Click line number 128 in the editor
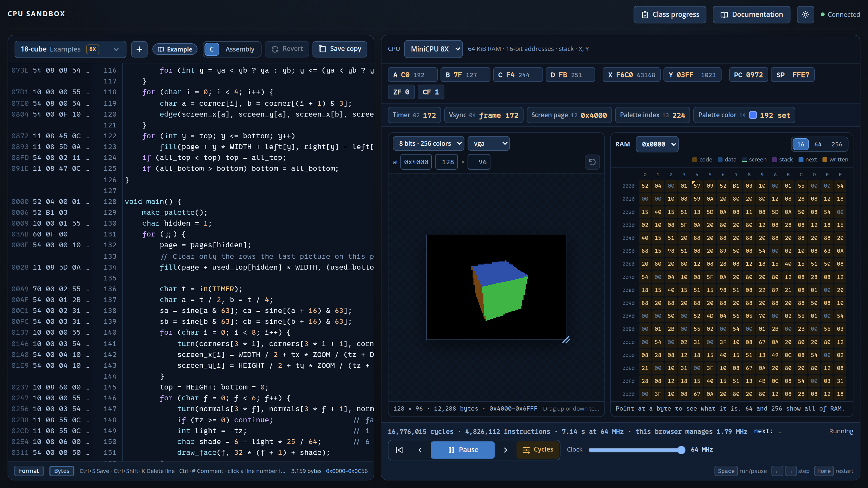Viewport: 868px width, 488px height. coord(110,202)
